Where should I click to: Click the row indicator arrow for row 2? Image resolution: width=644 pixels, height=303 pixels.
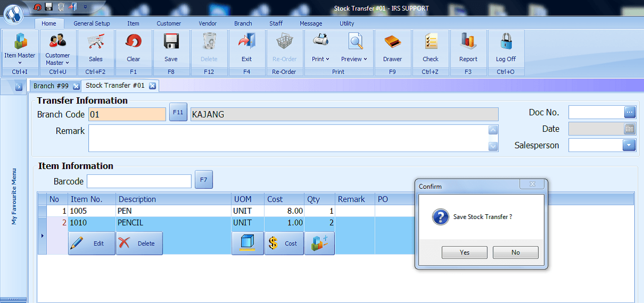42,235
